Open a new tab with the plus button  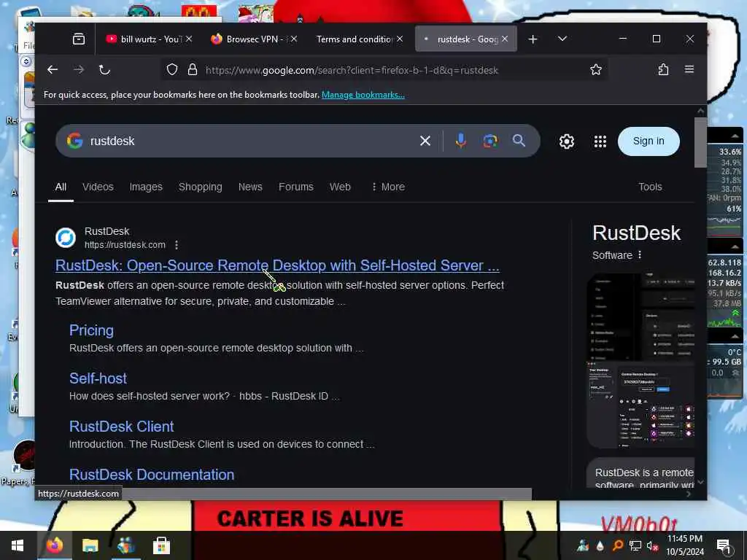click(533, 39)
